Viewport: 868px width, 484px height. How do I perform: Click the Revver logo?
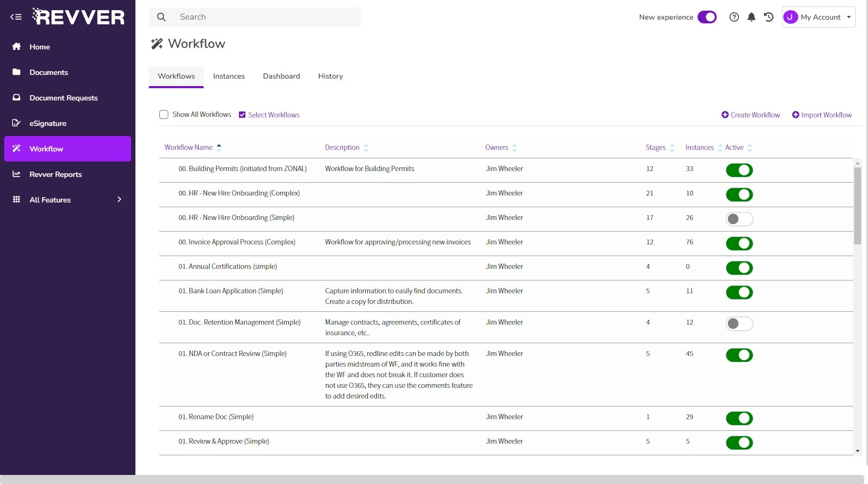(79, 17)
